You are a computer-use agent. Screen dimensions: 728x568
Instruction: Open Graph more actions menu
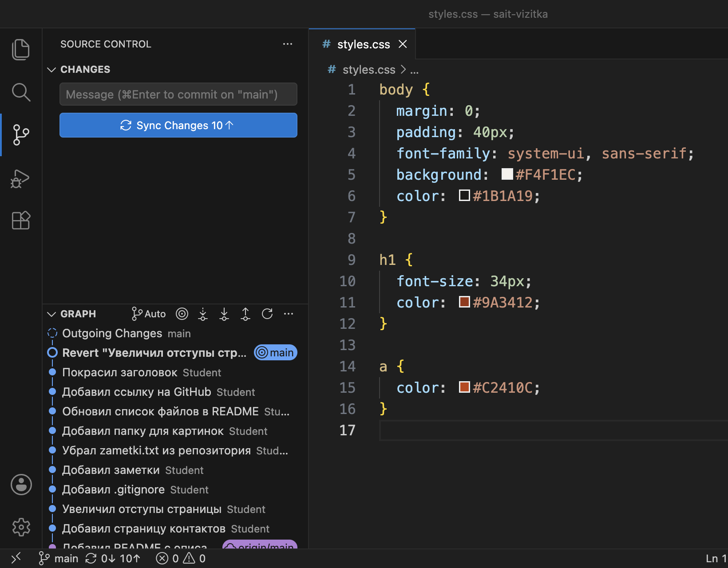[x=289, y=314]
